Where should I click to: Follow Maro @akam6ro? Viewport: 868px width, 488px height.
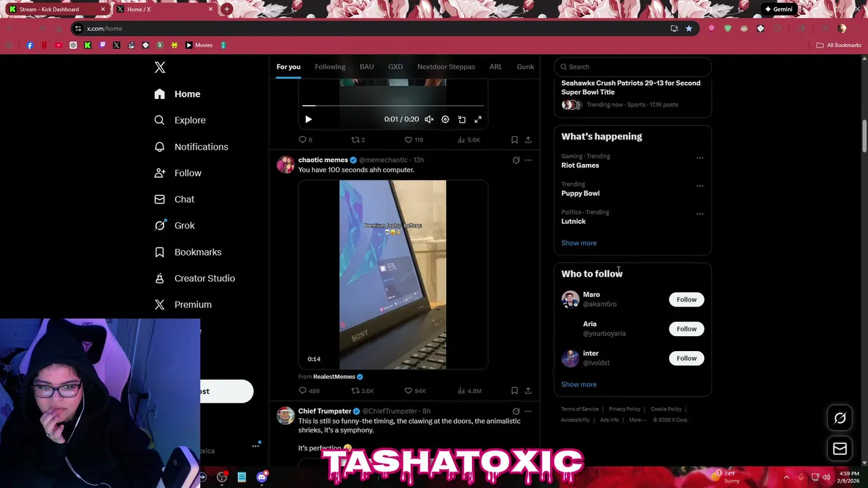pos(686,300)
